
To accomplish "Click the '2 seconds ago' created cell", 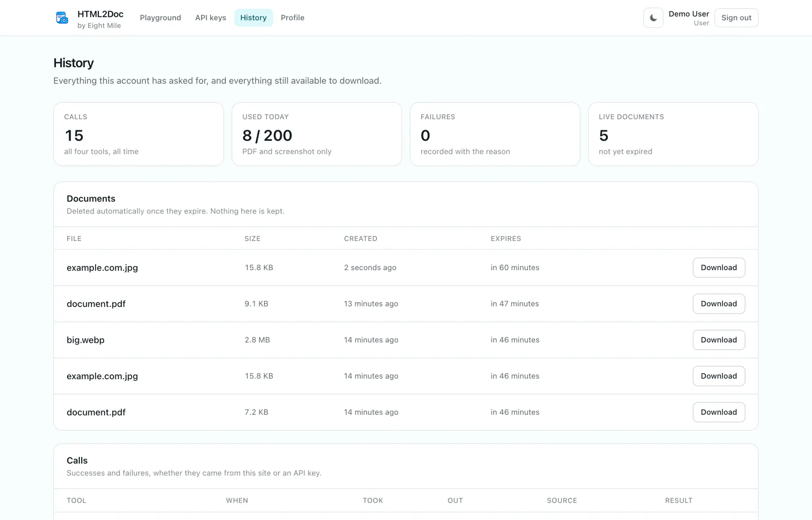I will [x=370, y=268].
